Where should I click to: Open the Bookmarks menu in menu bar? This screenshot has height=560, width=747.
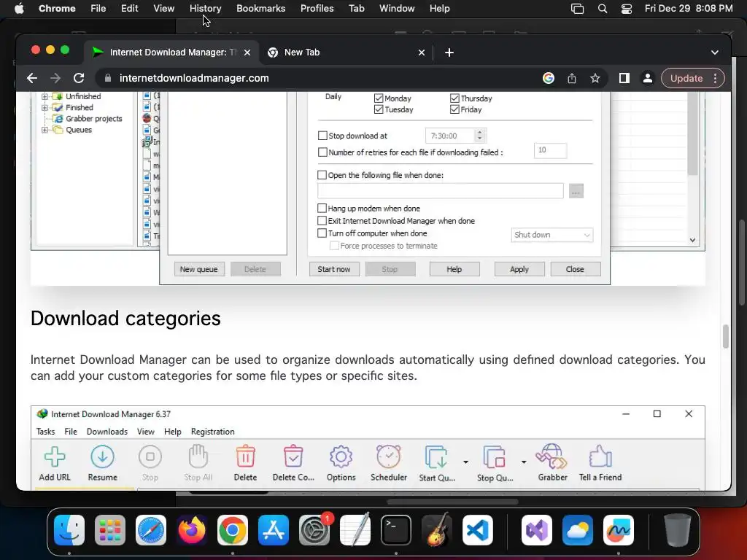pyautogui.click(x=260, y=9)
